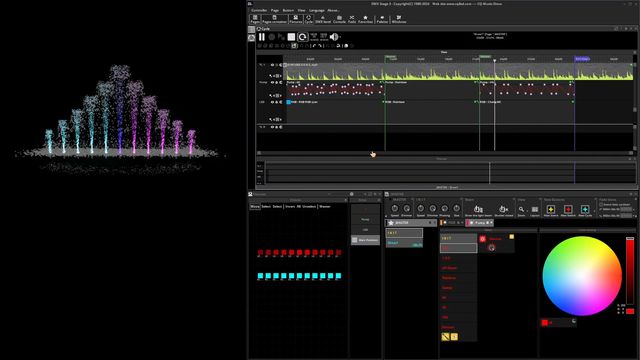640x360 pixels.
Task: Switch to the MASTER page tab
Action: pos(411,223)
